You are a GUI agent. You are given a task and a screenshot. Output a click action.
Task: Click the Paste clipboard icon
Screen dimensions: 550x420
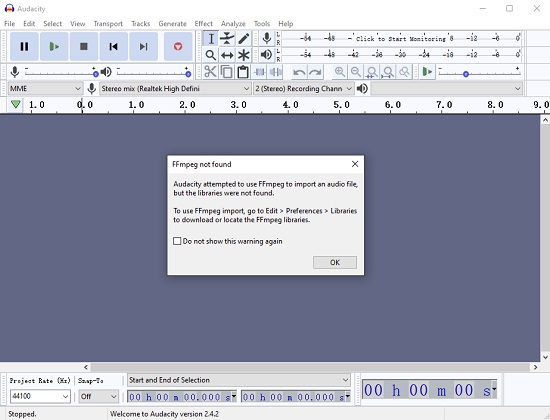pos(243,72)
